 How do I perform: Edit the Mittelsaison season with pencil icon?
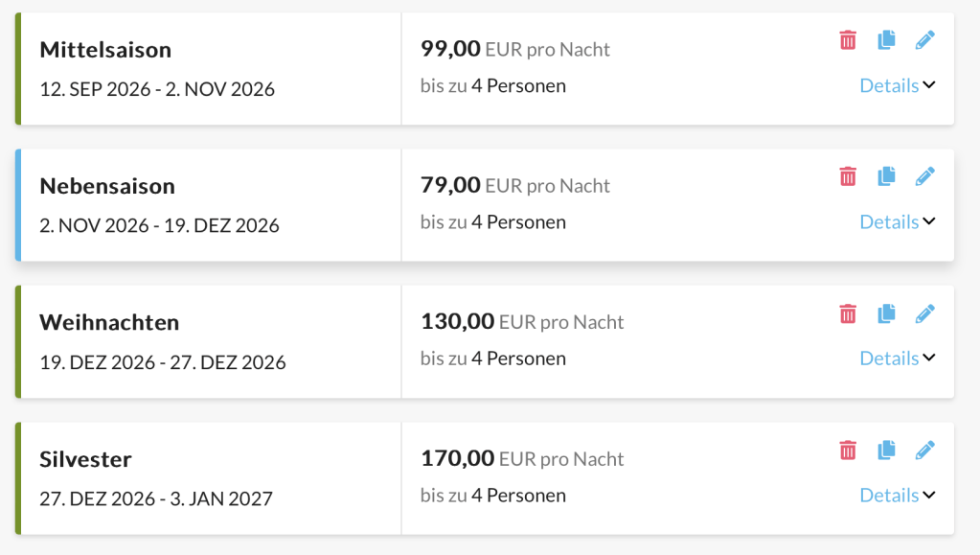click(924, 40)
